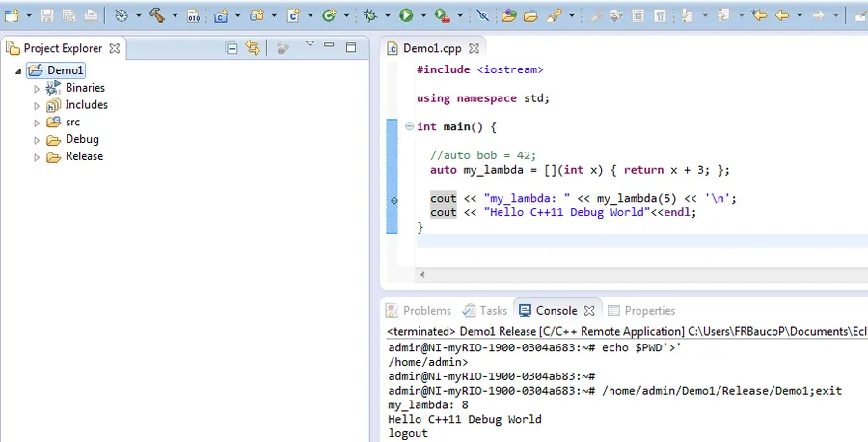Click the hammer Build icon
Viewport: 868px width, 442px height.
click(x=157, y=15)
